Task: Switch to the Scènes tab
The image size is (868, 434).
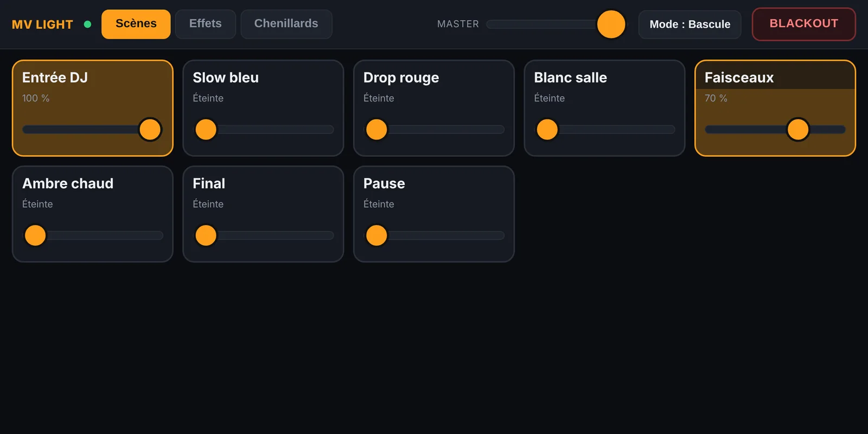Action: point(136,24)
